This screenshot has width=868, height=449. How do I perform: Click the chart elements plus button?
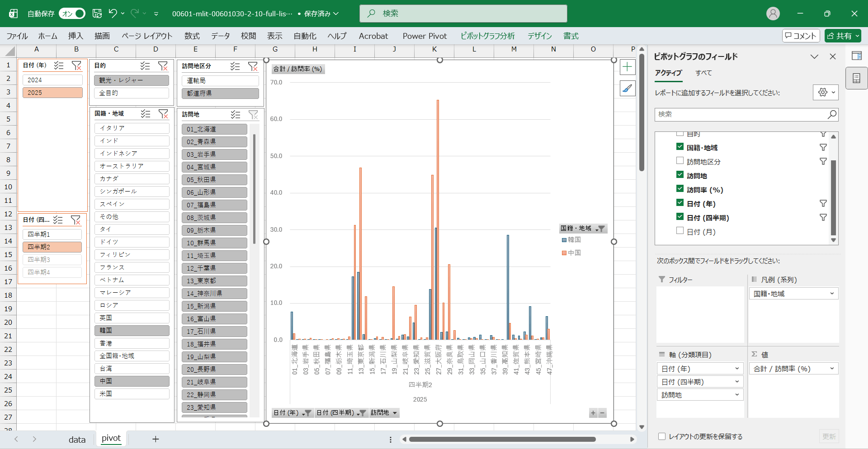627,67
